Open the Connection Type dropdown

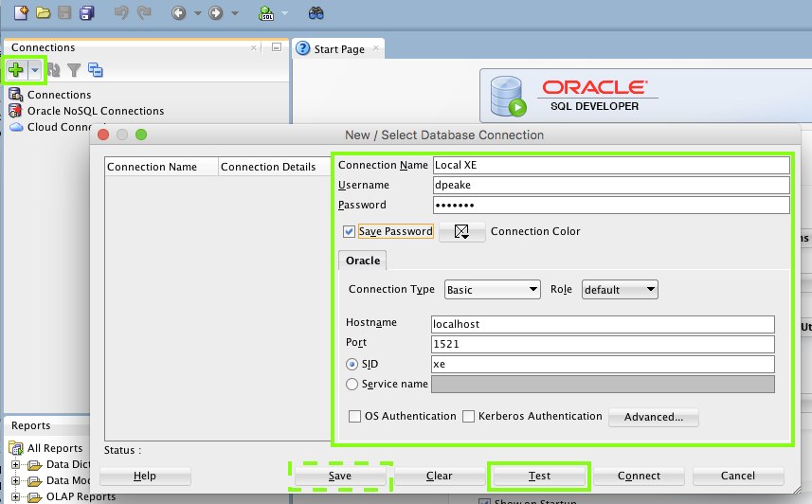(x=493, y=290)
